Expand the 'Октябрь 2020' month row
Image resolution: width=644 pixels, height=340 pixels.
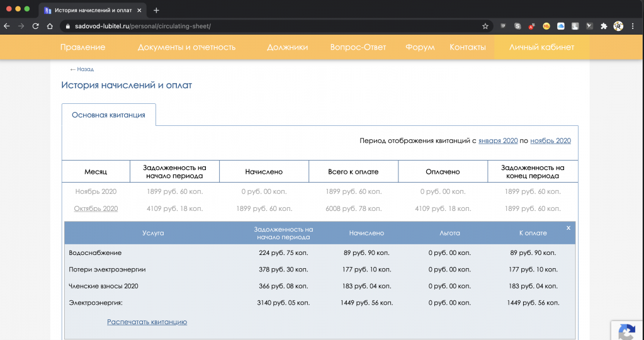(96, 208)
